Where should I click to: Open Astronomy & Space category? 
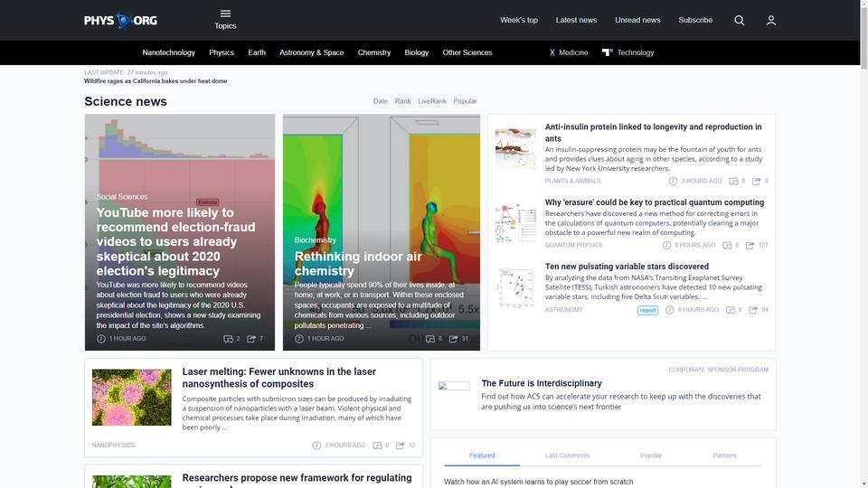click(312, 52)
